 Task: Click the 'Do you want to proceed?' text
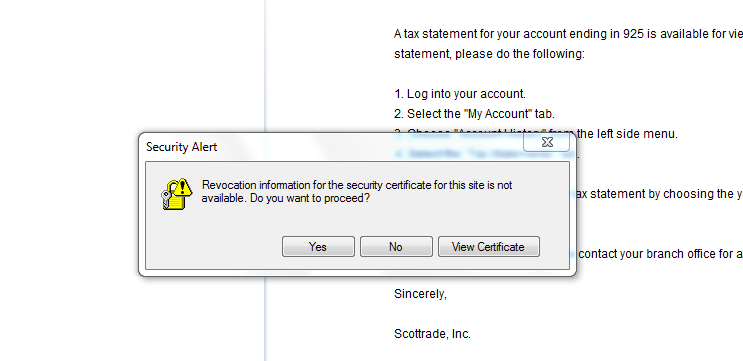coord(310,198)
